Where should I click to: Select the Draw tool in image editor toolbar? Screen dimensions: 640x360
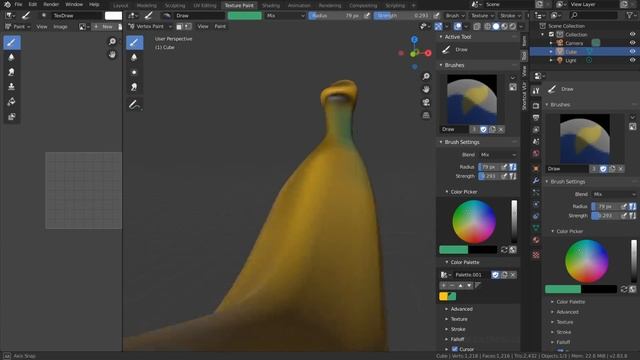[12, 42]
